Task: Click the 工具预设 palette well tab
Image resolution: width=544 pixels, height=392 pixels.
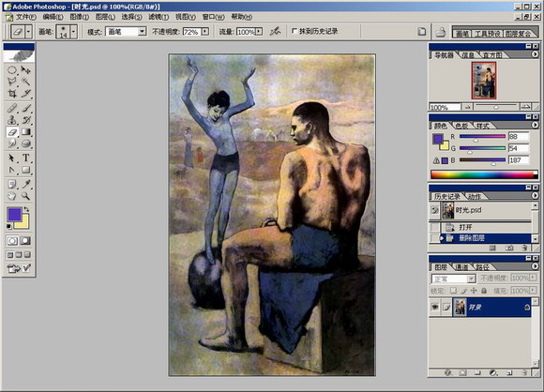Action: pyautogui.click(x=487, y=34)
